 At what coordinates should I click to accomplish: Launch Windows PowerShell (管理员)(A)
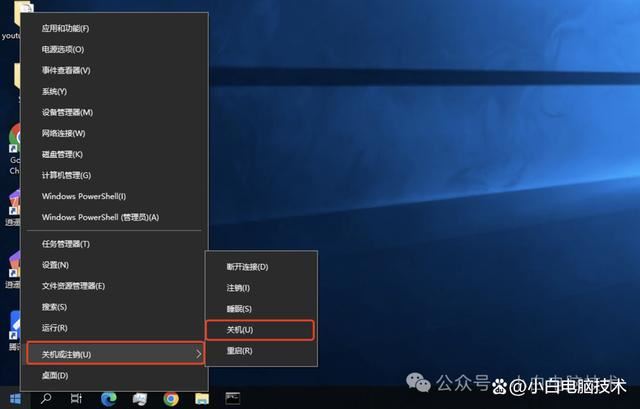click(x=100, y=217)
